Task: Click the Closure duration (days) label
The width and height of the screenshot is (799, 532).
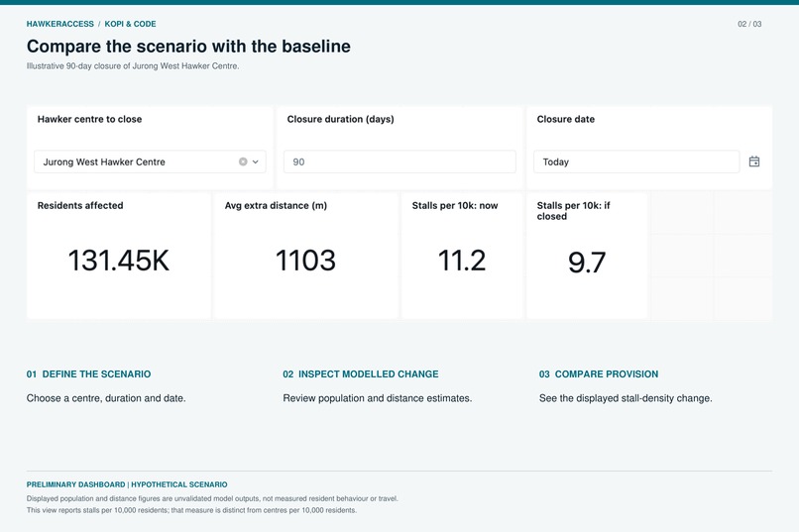Action: (340, 119)
